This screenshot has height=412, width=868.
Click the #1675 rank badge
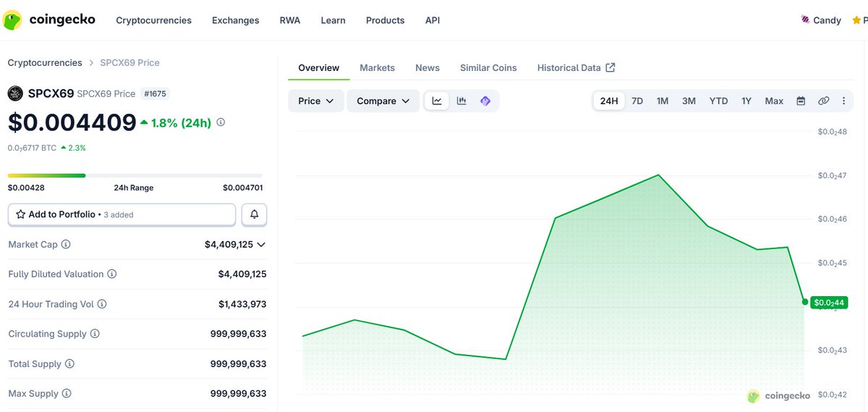coord(156,93)
